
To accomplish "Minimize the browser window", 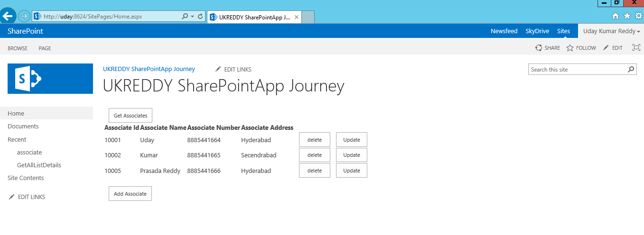I will [604, 3].
